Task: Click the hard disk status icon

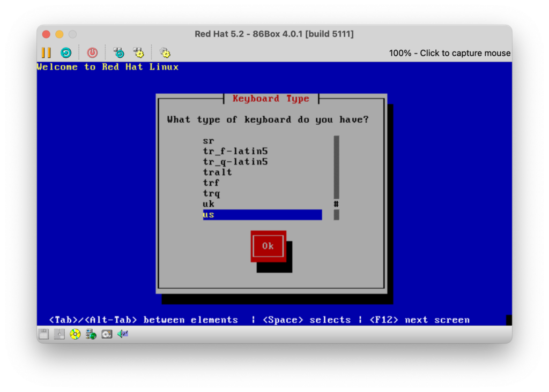Action: (x=107, y=334)
